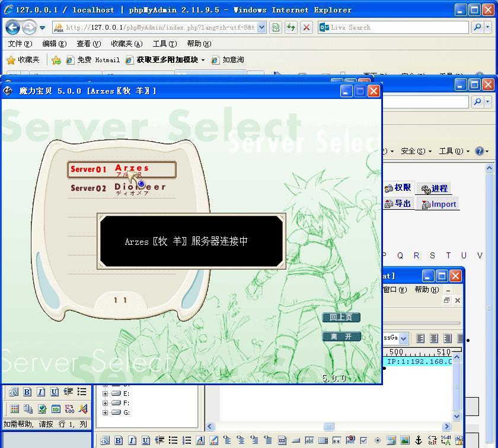Viewport: 498px width, 448px height.
Task: Click the highlighted IP:1:192.168 text line
Action: click(x=418, y=361)
